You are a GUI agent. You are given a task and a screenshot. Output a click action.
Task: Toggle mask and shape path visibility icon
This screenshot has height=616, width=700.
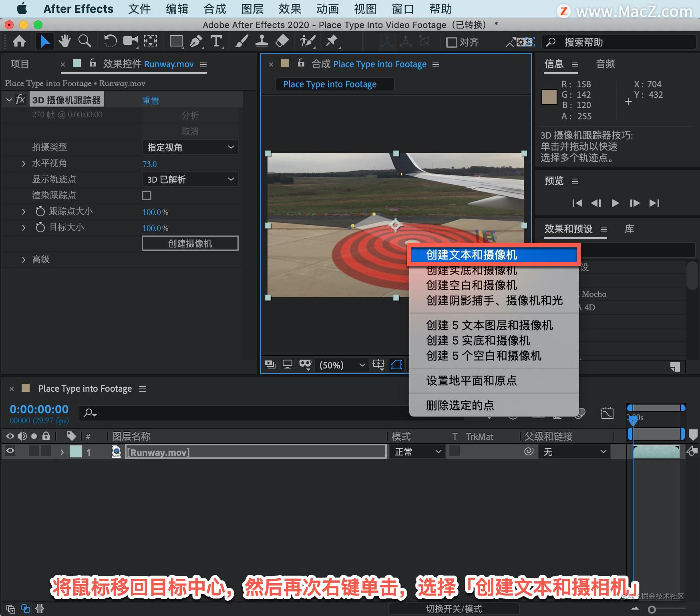point(396,364)
